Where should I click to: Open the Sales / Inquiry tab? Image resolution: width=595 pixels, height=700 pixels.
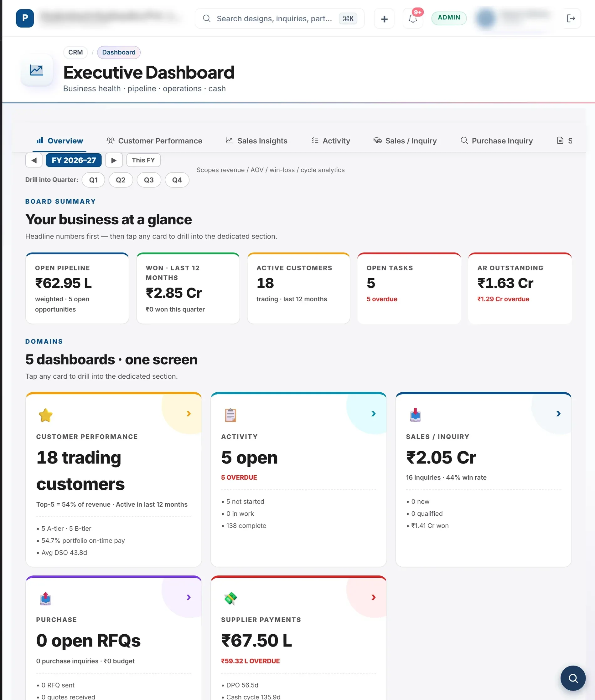click(x=405, y=141)
